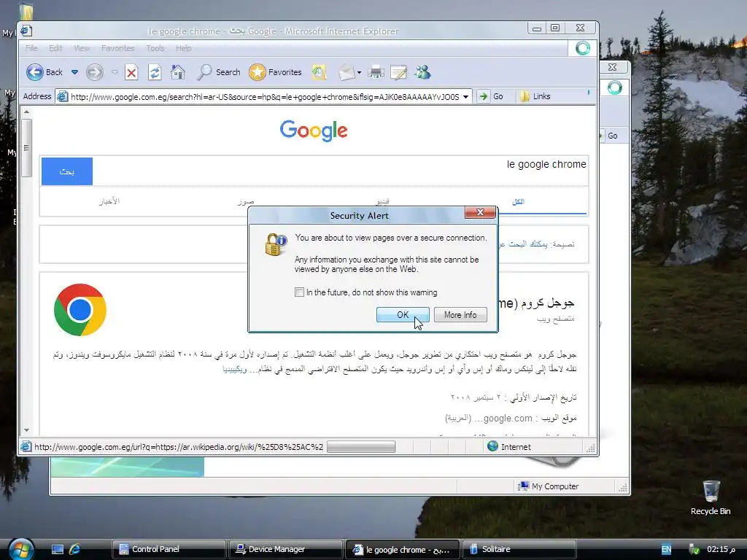Click the EN language indicator in tray
This screenshot has width=747, height=560.
pyautogui.click(x=666, y=549)
